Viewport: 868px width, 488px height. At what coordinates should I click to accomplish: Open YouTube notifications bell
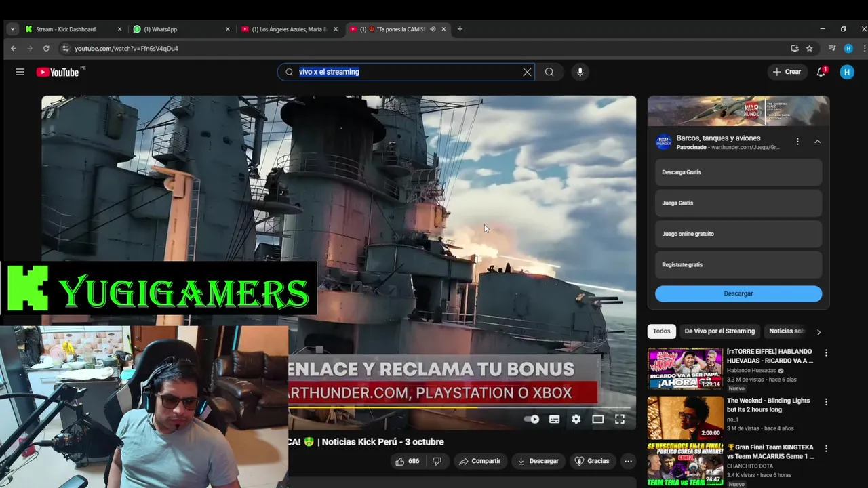click(821, 72)
